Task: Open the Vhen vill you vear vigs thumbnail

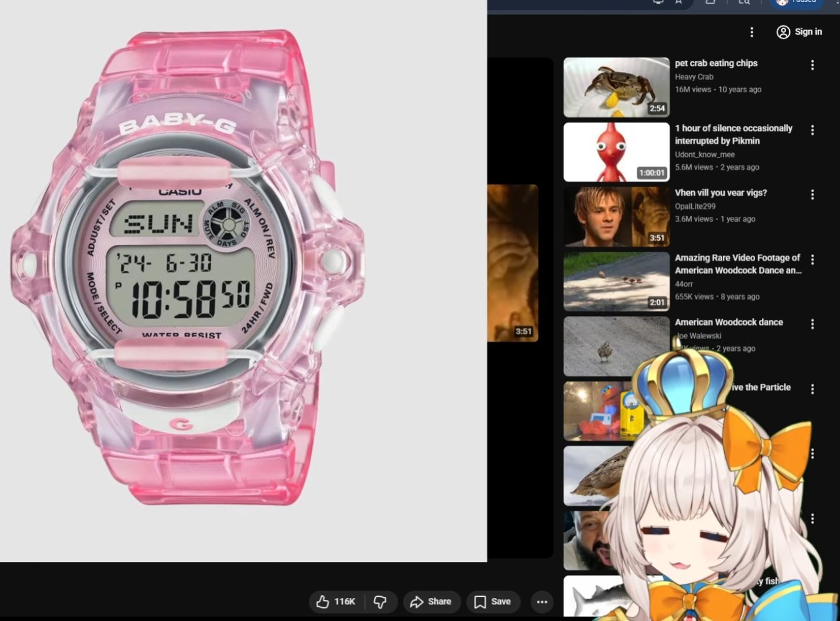Action: click(x=617, y=217)
